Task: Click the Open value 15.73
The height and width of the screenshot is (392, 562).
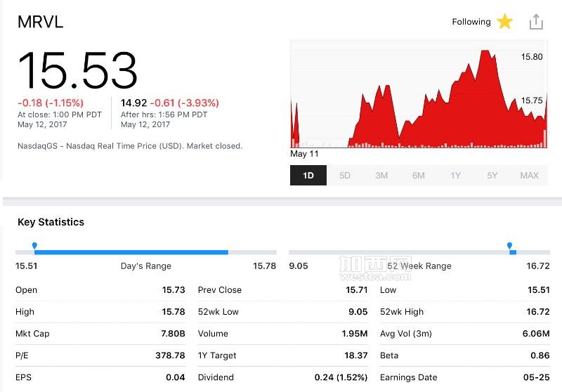Action: click(174, 290)
